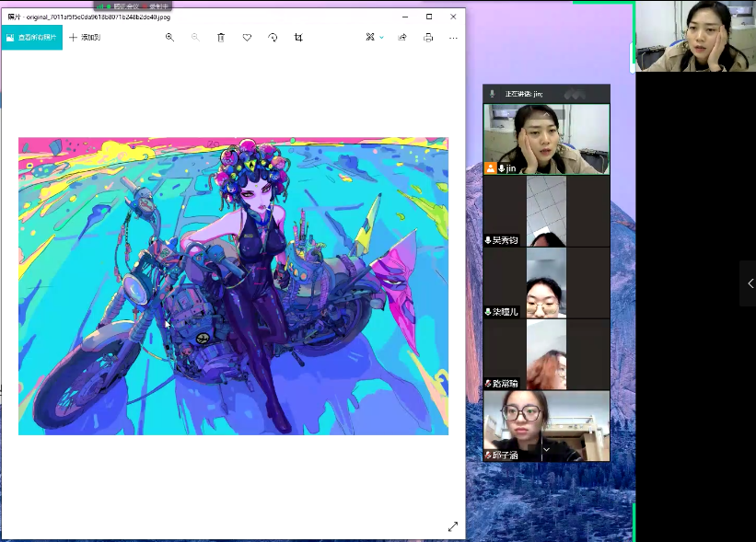This screenshot has height=542, width=756.
Task: Select the bottom participant video tile with glasses
Action: 546,426
